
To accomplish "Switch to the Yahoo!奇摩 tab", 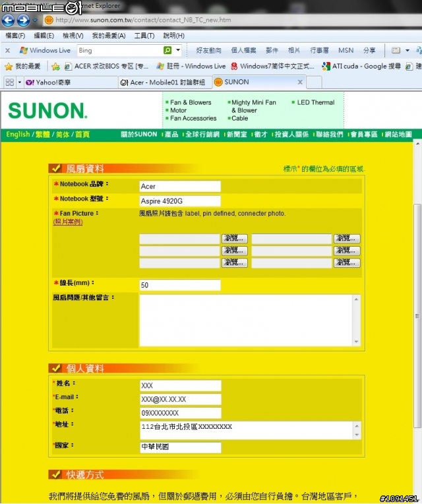I will click(x=71, y=82).
